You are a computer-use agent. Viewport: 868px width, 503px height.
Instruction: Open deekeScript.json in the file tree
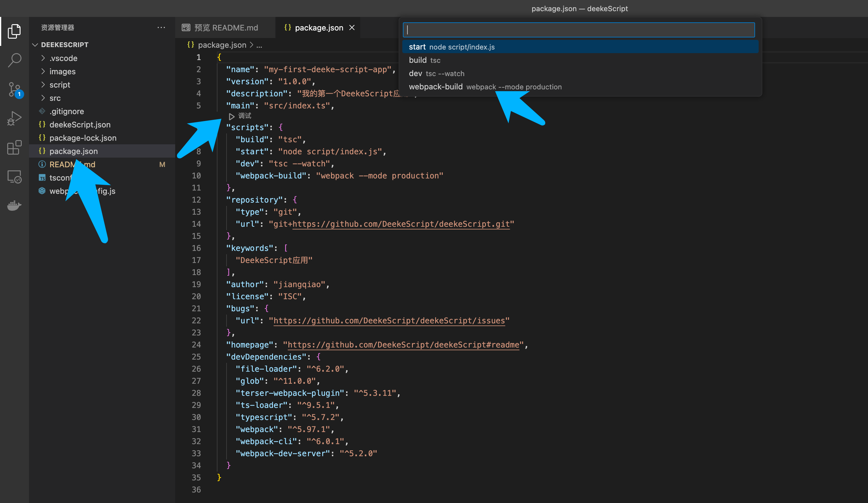click(80, 125)
